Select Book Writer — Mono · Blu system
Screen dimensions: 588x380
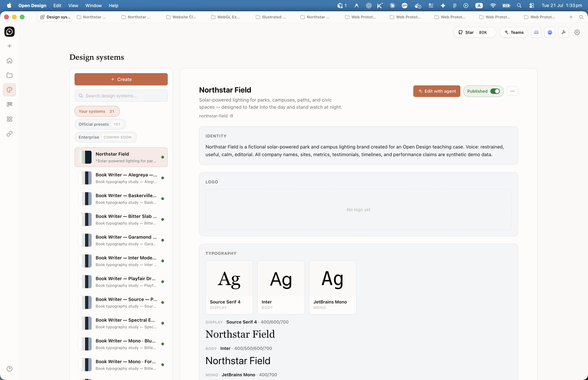coord(121,344)
